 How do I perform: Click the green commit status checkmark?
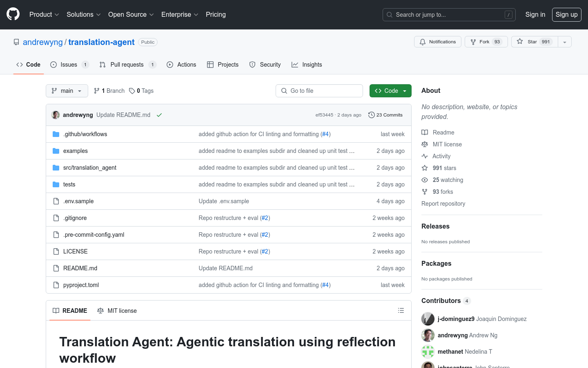pyautogui.click(x=159, y=115)
